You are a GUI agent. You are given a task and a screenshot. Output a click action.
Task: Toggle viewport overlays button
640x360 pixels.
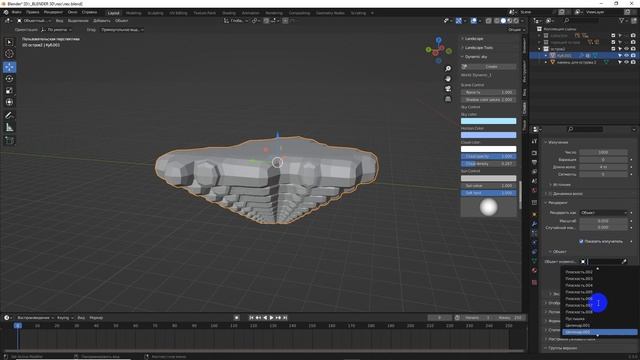473,20
